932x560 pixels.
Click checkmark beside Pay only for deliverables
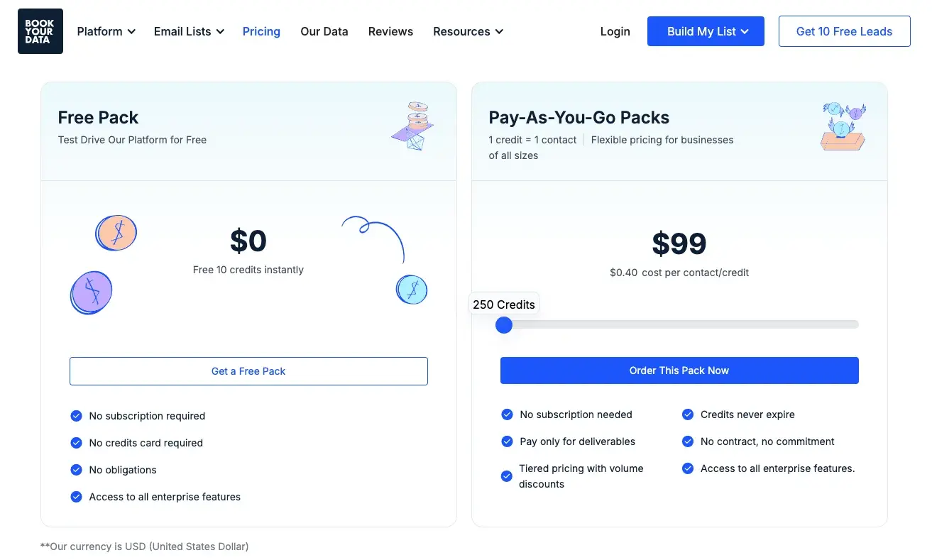(x=507, y=441)
